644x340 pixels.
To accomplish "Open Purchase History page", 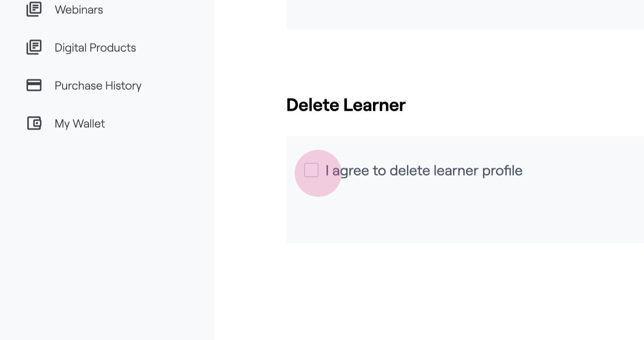I will click(97, 85).
